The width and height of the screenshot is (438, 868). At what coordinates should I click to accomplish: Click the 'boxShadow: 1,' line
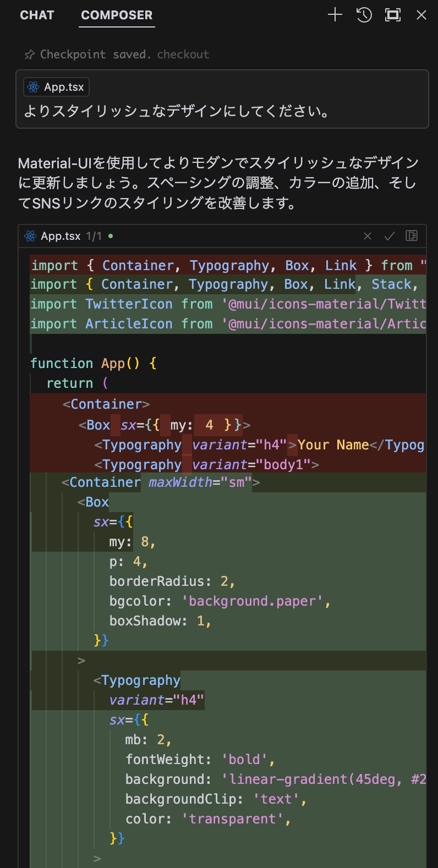click(x=160, y=621)
